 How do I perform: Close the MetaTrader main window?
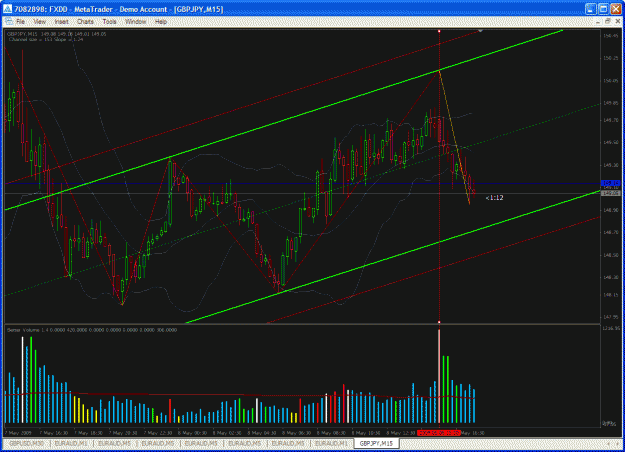(x=616, y=9)
